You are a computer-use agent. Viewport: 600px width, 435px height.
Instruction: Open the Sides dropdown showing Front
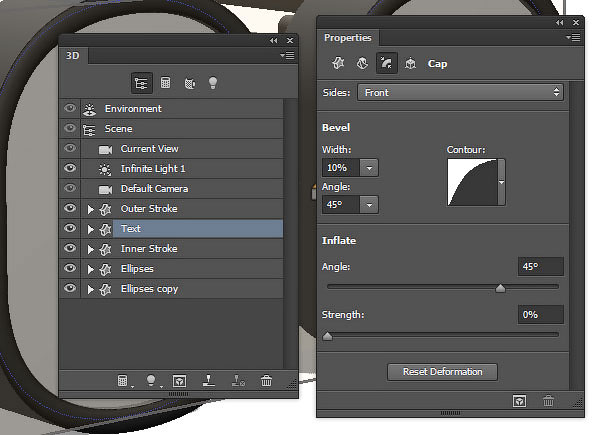click(x=460, y=93)
